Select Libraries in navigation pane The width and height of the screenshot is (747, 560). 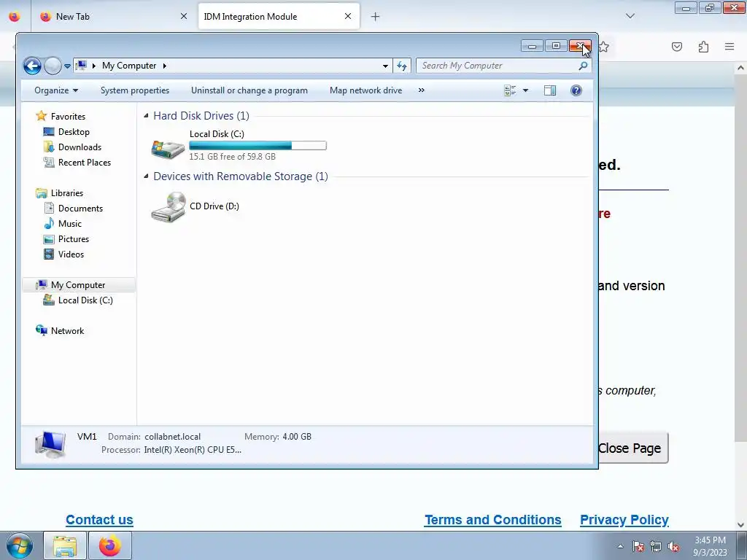[x=66, y=192]
